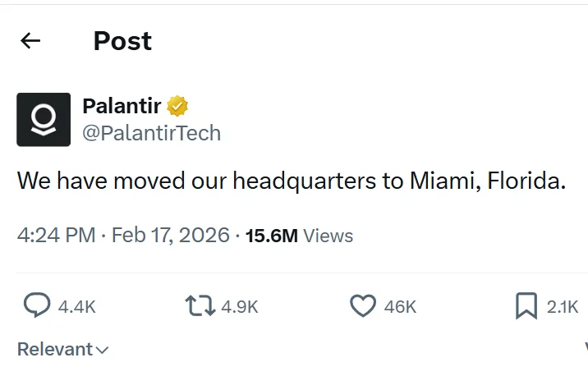The height and width of the screenshot is (376, 588).
Task: Click the back arrow icon
Action: tap(30, 41)
